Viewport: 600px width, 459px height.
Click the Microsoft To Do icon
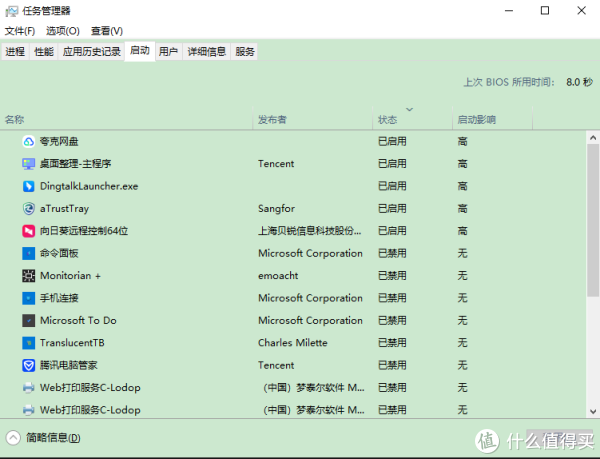point(28,320)
